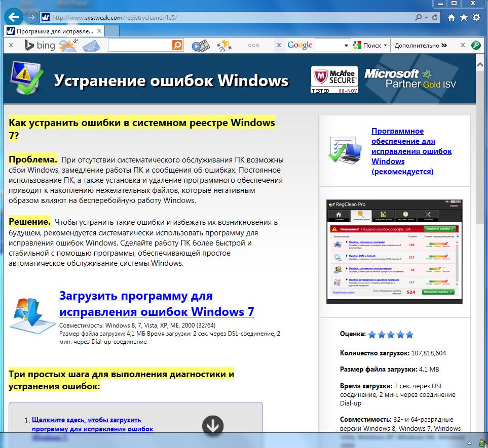Click the Microsoft Partner Gold ISV logo
The height and width of the screenshot is (448, 488).
(x=410, y=78)
